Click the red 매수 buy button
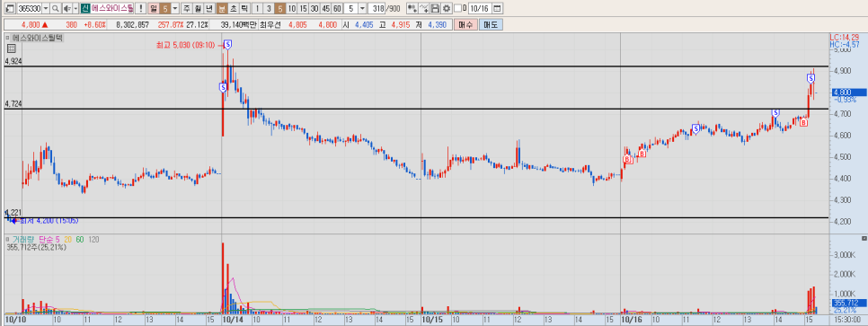Screen dimensions: 868x326 (x=465, y=25)
